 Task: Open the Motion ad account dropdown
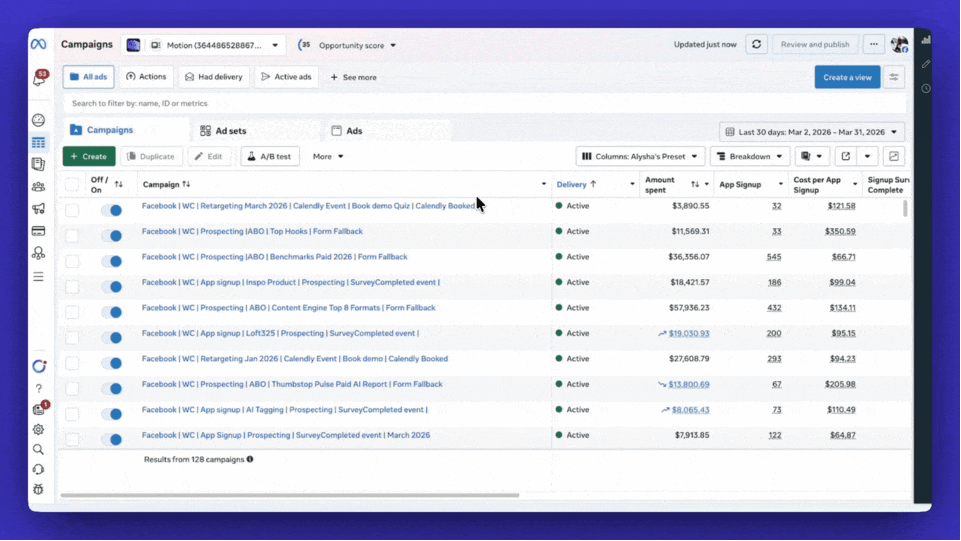click(203, 45)
